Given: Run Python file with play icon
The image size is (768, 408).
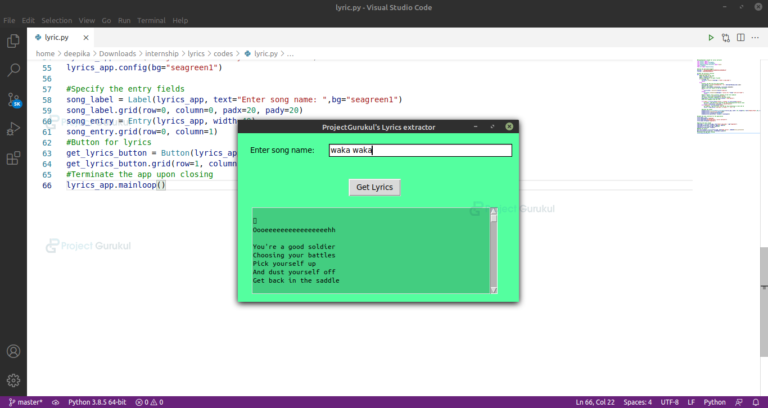Looking at the screenshot, I should pos(711,38).
